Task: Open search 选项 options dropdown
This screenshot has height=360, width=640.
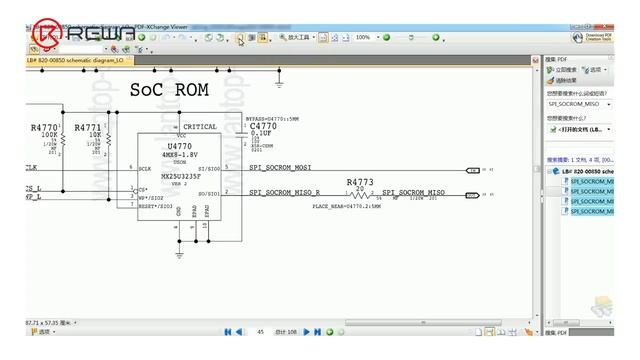Action: [x=594, y=70]
